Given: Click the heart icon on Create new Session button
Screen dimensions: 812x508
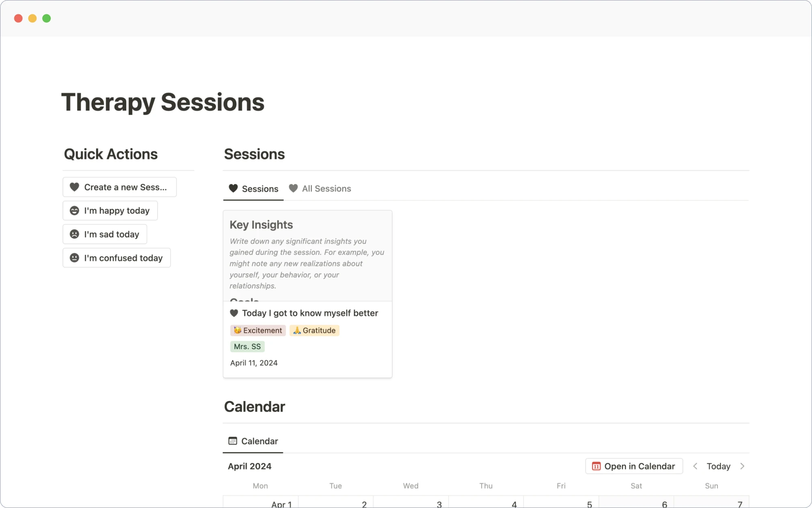Looking at the screenshot, I should [75, 187].
